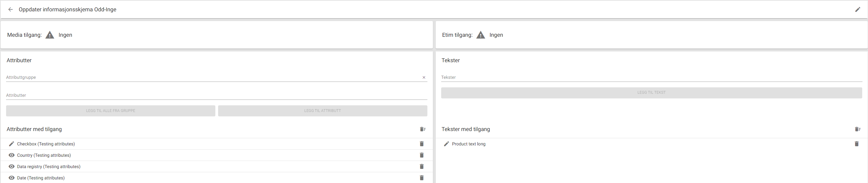Clear the Attributtgruppe field with X

(x=424, y=78)
